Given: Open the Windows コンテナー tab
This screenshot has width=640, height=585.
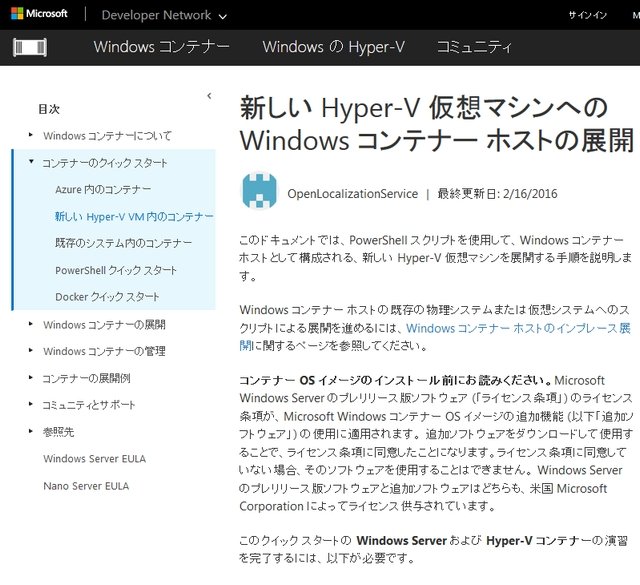Looking at the screenshot, I should click(162, 47).
